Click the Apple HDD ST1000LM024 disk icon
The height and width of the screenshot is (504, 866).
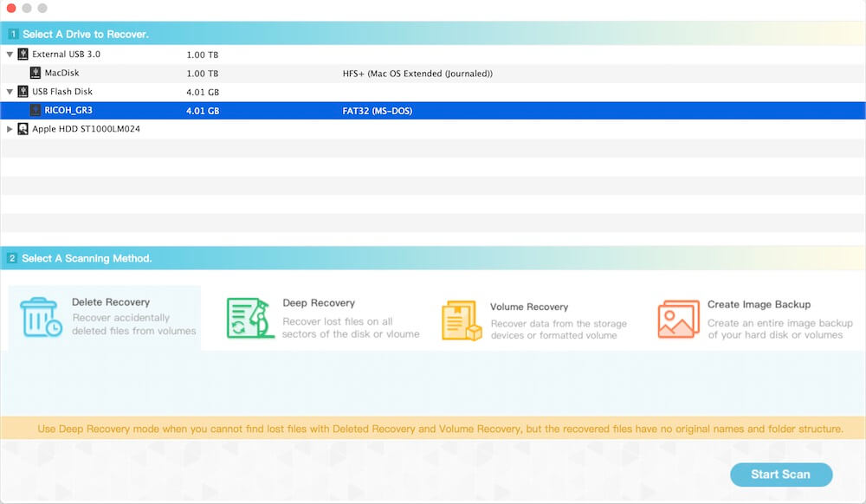pyautogui.click(x=23, y=129)
